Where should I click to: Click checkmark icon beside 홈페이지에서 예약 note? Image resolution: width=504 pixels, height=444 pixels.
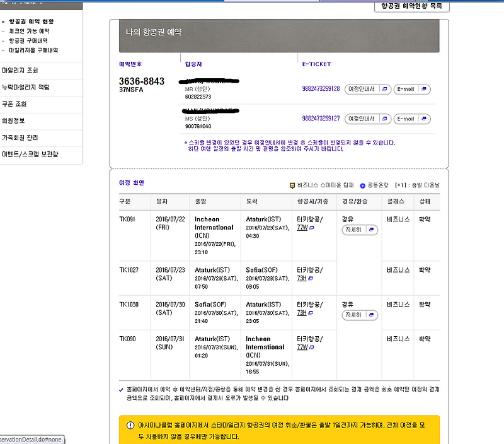click(x=121, y=390)
